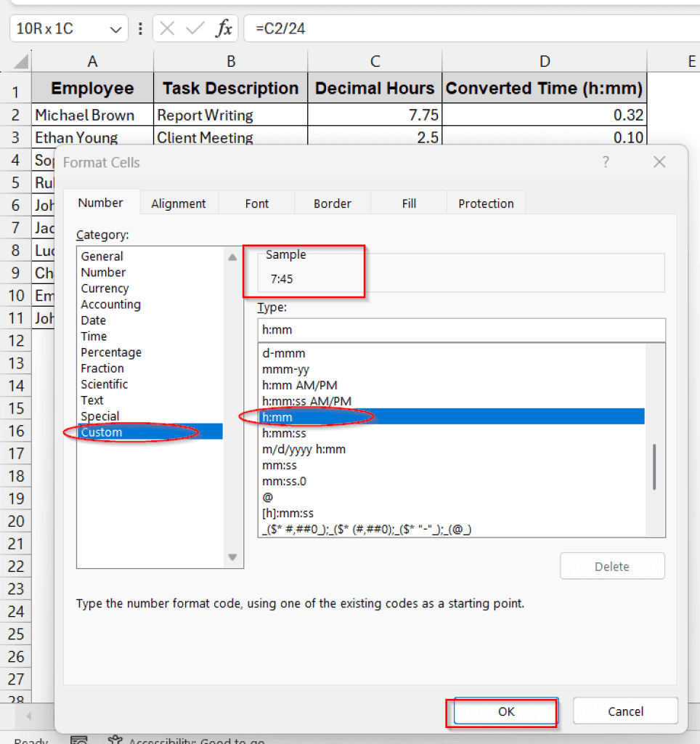Click the Enter checkmark icon in formula bar
The height and width of the screenshot is (744, 700).
coord(192,28)
